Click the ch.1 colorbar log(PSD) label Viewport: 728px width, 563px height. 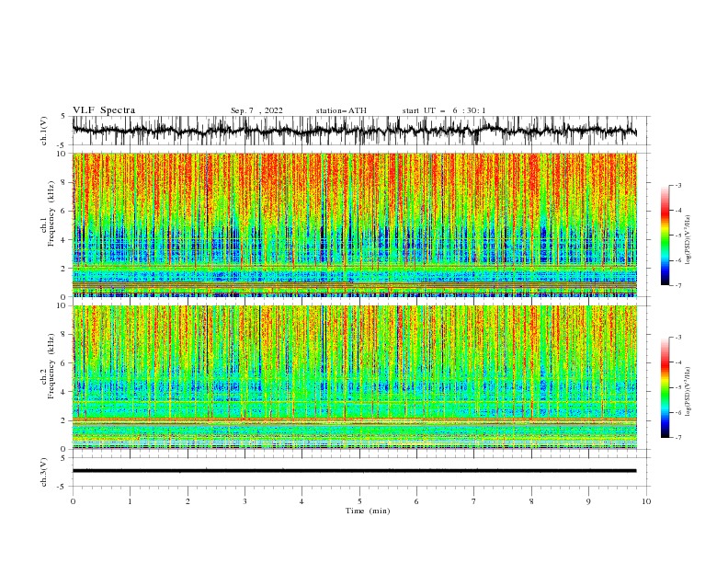point(688,240)
